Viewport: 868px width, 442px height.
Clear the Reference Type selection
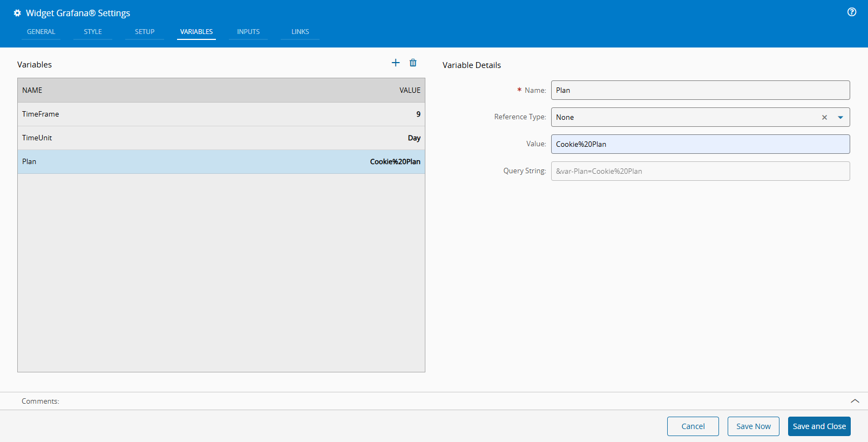824,117
